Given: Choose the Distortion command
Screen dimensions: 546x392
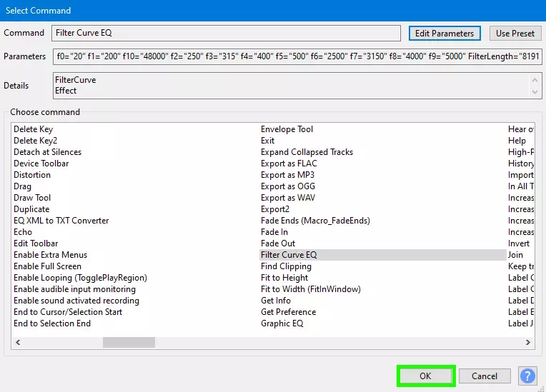Looking at the screenshot, I should coord(32,175).
